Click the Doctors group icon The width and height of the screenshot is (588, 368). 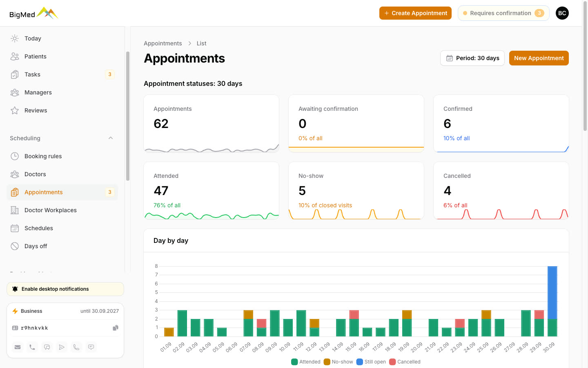[15, 174]
